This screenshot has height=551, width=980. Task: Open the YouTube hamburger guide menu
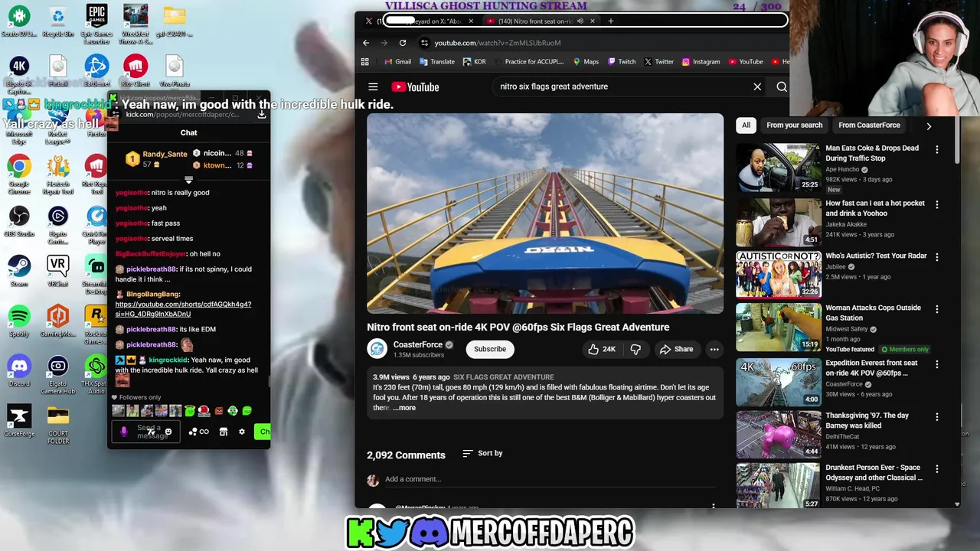pyautogui.click(x=373, y=87)
